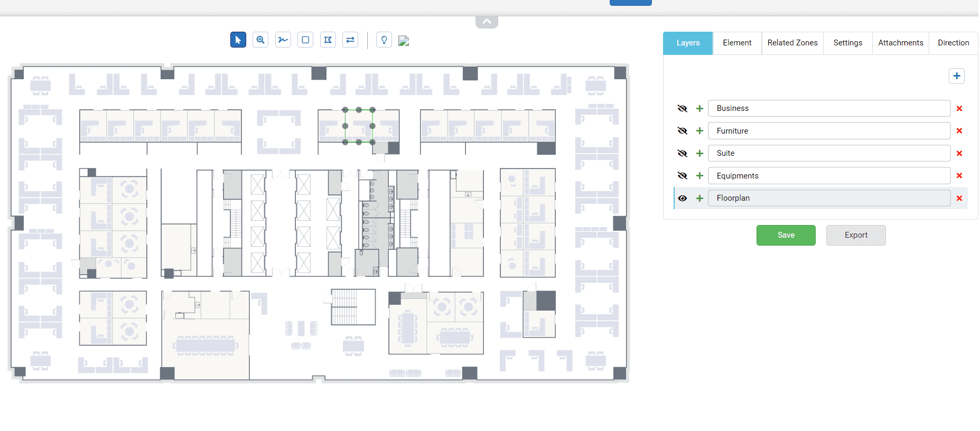Edit the Business layer name field
This screenshot has height=431, width=980.
tap(829, 108)
